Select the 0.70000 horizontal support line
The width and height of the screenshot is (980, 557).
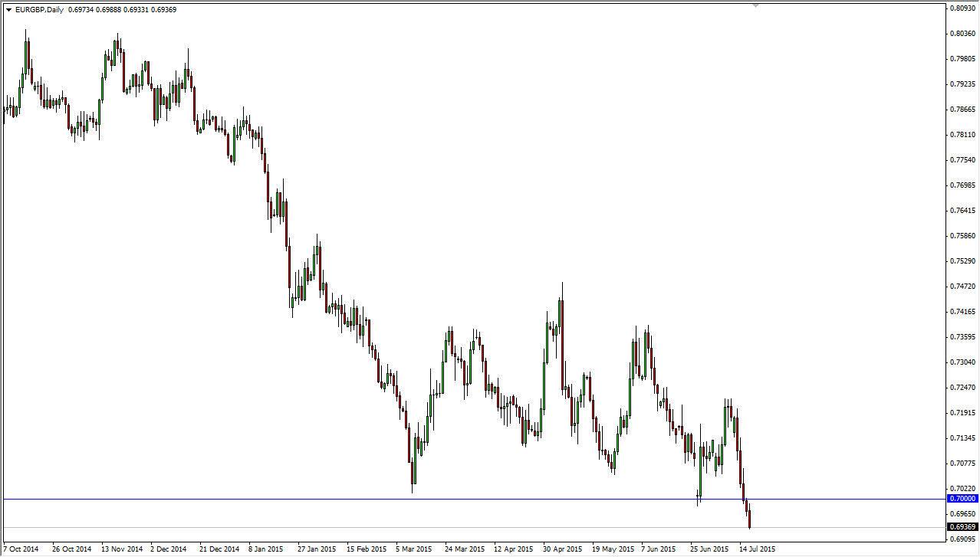pos(460,498)
